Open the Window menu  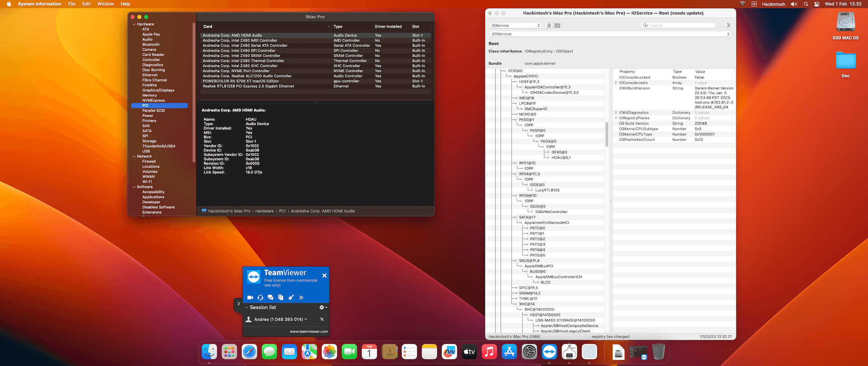pos(105,4)
